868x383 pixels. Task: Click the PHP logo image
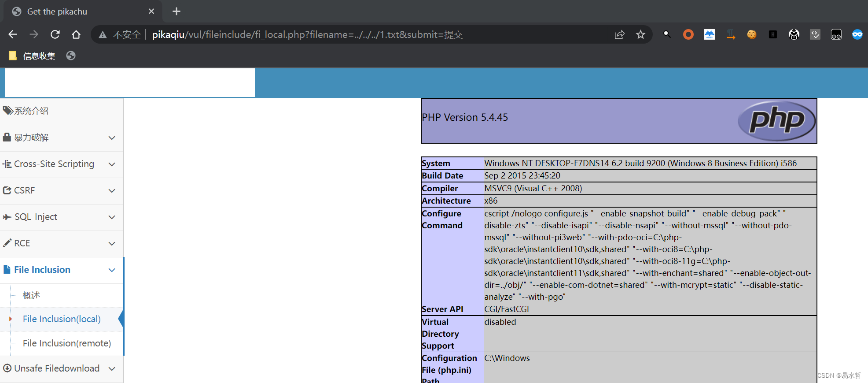(x=777, y=121)
